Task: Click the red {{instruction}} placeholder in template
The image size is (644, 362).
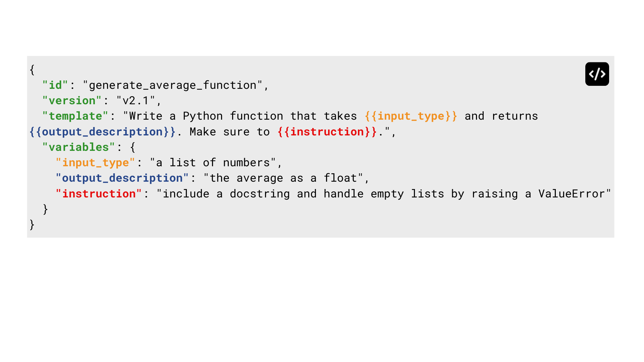Action: pyautogui.click(x=327, y=132)
